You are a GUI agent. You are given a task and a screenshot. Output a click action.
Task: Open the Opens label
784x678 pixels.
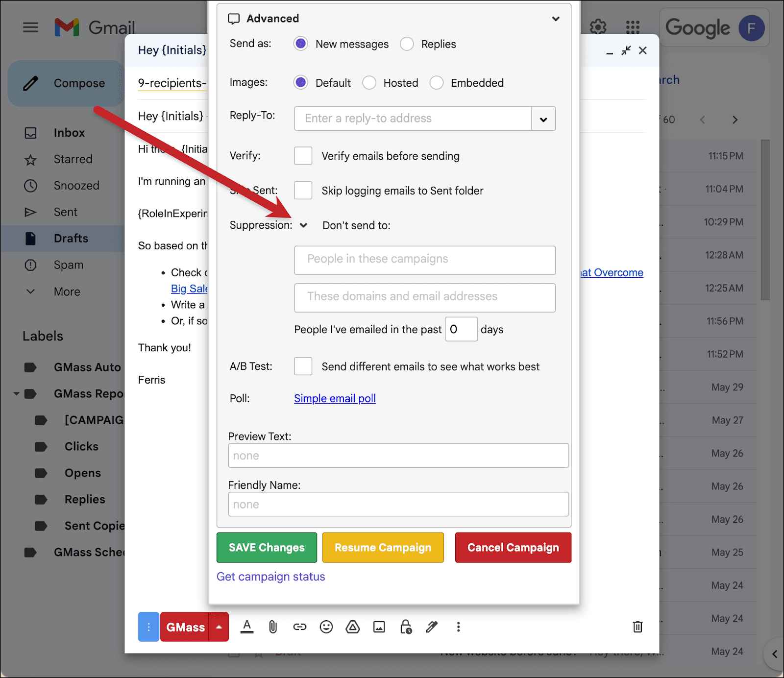83,473
